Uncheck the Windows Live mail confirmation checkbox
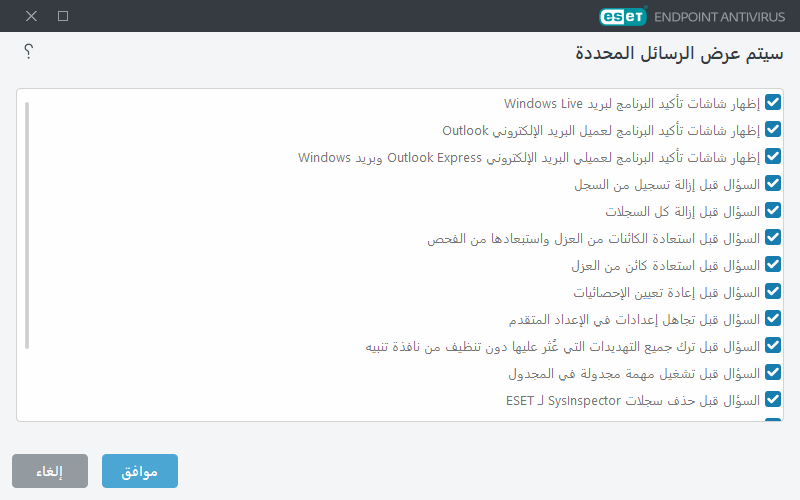The height and width of the screenshot is (500, 800). 773,103
